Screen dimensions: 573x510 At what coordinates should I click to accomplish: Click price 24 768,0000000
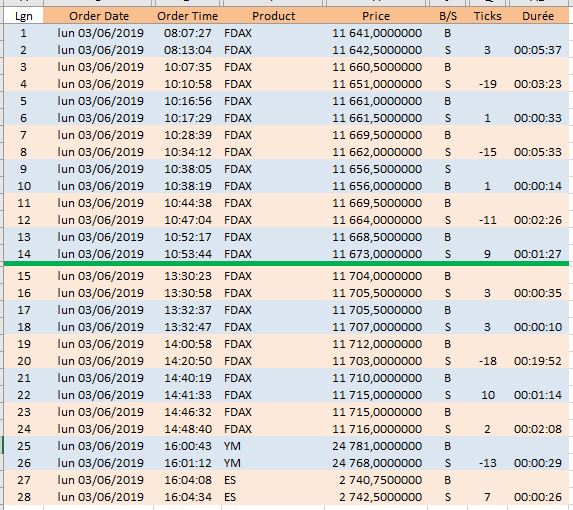(377, 463)
